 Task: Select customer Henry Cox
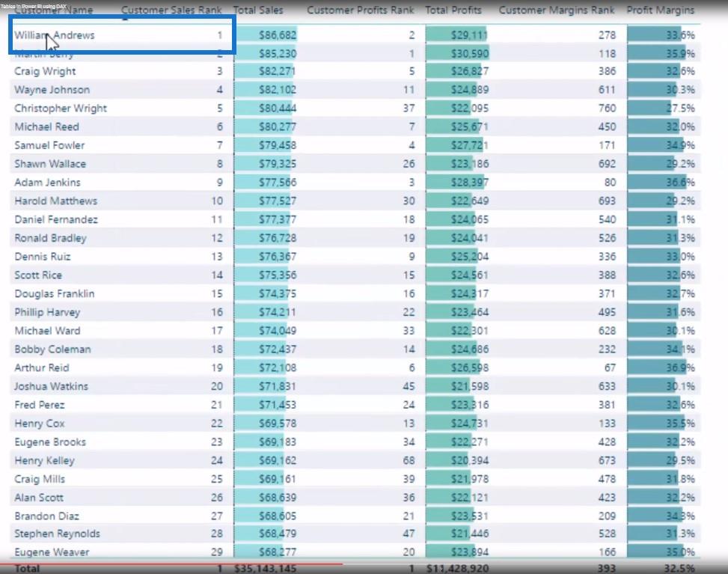pos(40,424)
